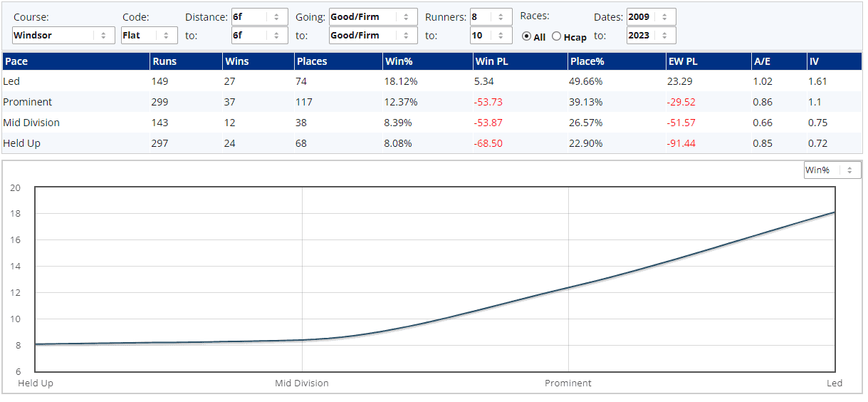Screen dimensions: 868x402
Task: Sort table by Win PL column
Action: 489,61
